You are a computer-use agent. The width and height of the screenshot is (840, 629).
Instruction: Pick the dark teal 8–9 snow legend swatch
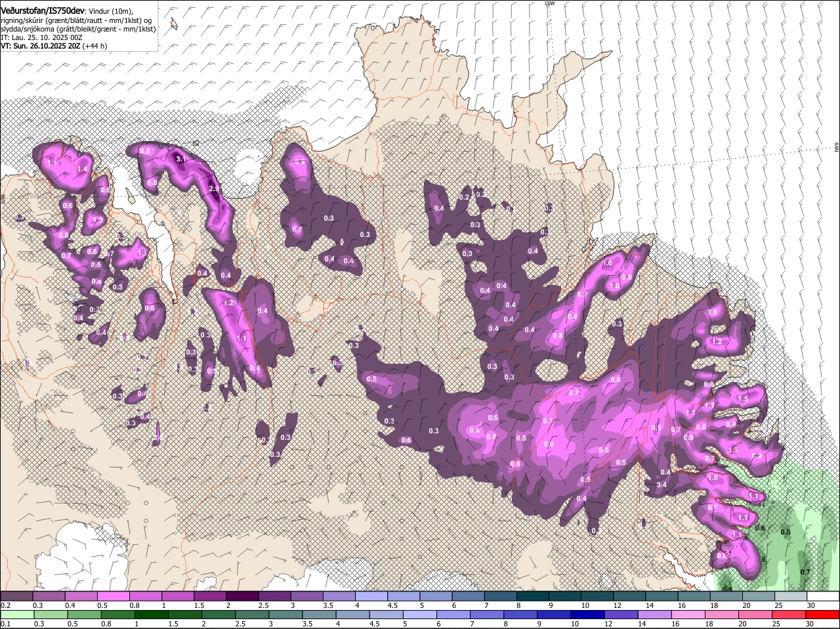[x=533, y=596]
